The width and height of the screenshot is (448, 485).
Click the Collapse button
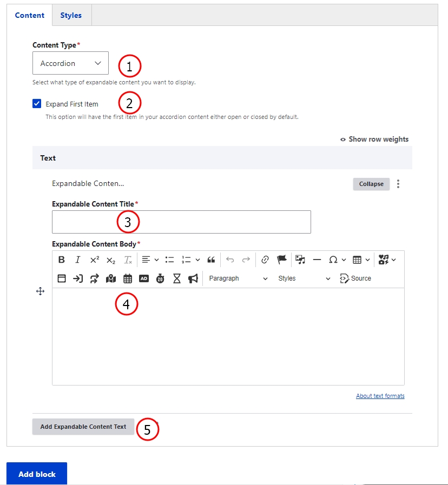point(371,184)
